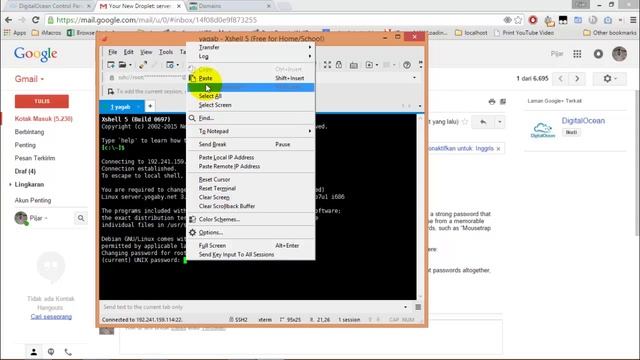This screenshot has height=360, width=640.
Task: Open the Xshell Tools menu
Action: [x=166, y=52]
